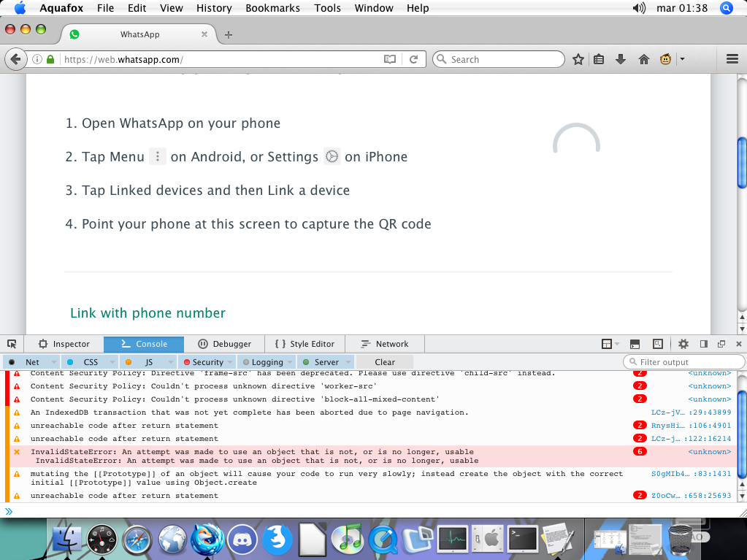Switch to the Style Editor tab
747x560 pixels.
305,344
